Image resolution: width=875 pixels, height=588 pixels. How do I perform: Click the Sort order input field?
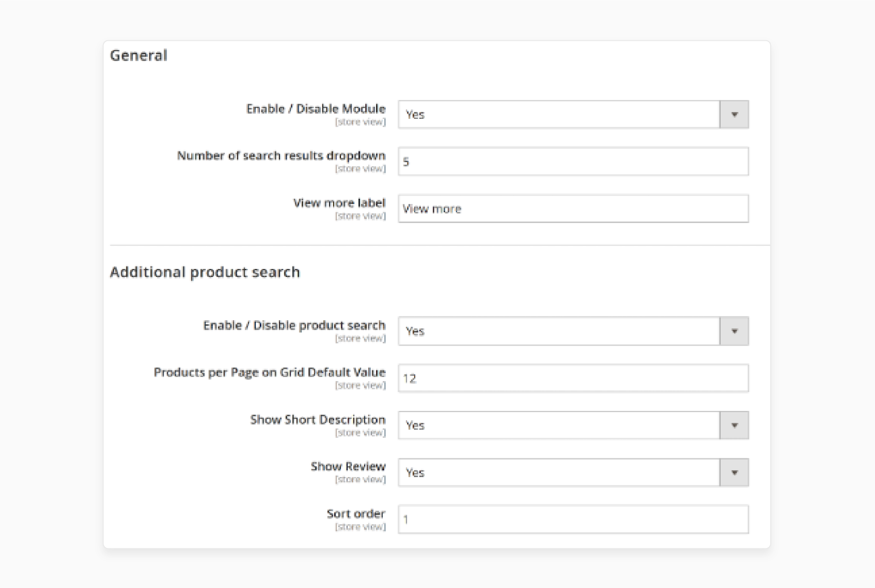(x=573, y=520)
